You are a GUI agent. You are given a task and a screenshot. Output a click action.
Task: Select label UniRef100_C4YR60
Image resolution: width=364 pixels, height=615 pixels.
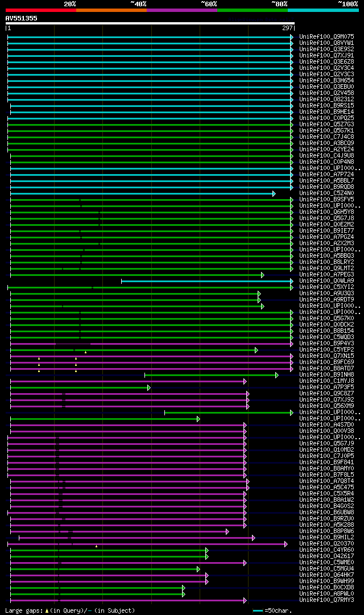[326, 550]
